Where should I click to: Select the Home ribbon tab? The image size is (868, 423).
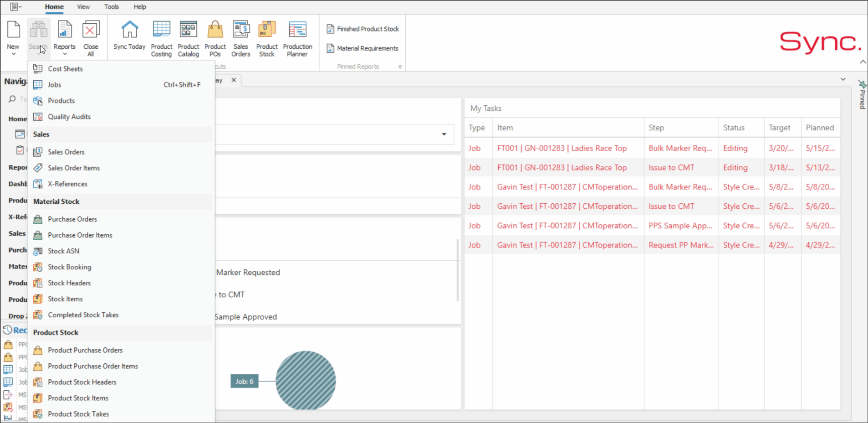point(54,7)
